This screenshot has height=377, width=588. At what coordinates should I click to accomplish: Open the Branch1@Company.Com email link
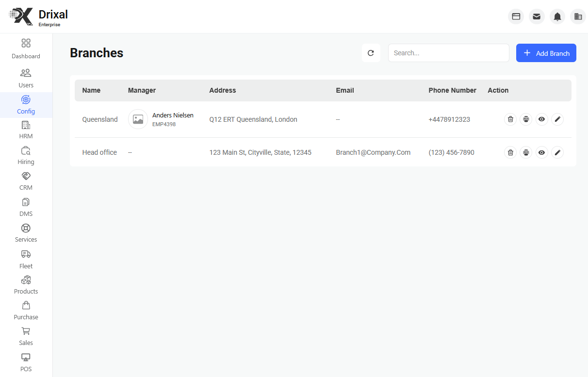point(373,152)
